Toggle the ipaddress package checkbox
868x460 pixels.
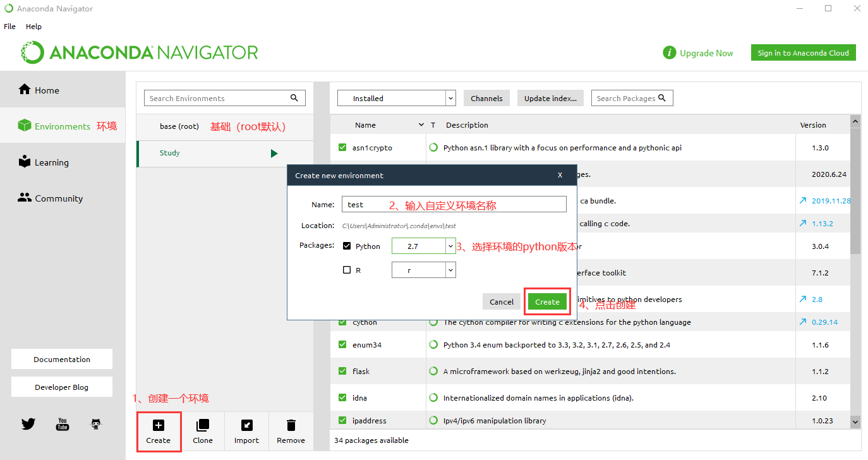342,420
